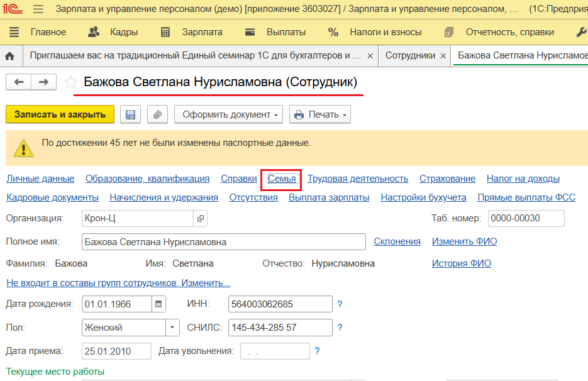
Task: Click the patronymic text Нурисламовна
Action: 343,263
